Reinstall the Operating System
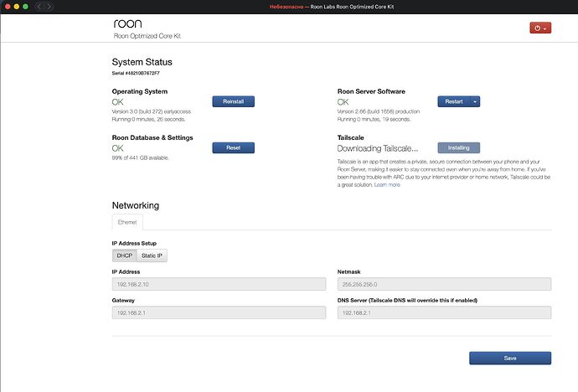Image resolution: width=578 pixels, height=392 pixels. coord(233,101)
